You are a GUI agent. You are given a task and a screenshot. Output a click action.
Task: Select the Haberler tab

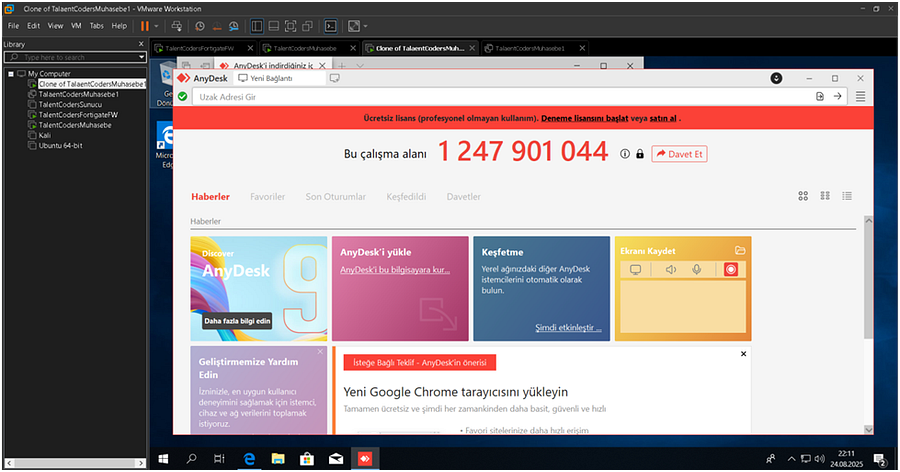click(x=210, y=196)
